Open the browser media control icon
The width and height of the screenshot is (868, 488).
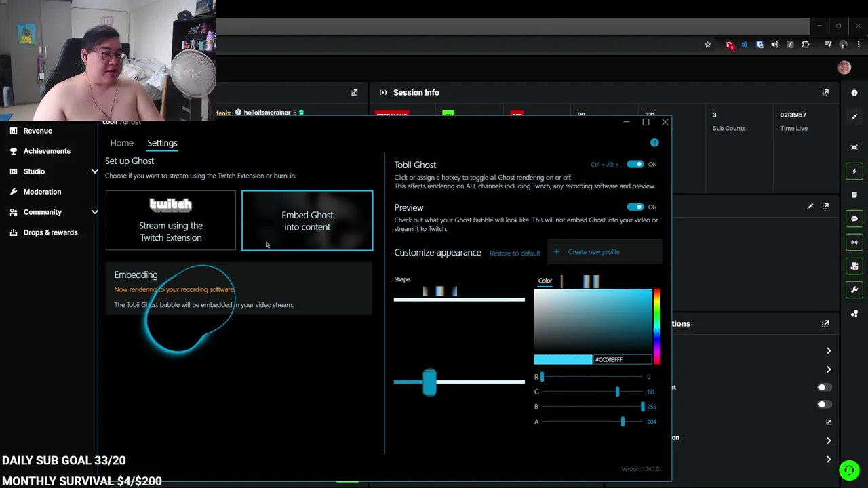tap(828, 45)
